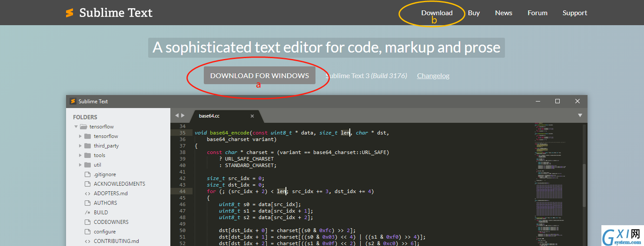Open the Support page

tap(575, 13)
